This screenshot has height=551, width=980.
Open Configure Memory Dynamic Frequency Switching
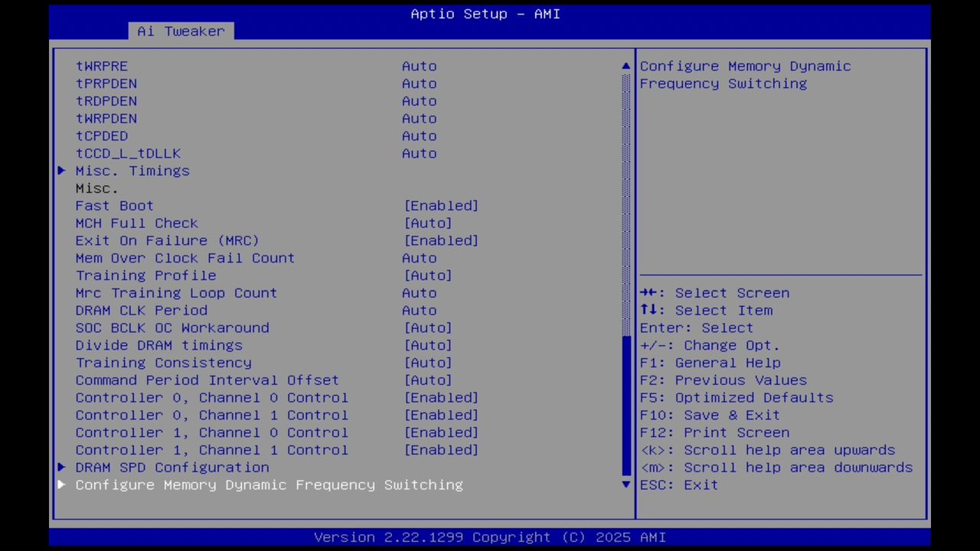tap(269, 484)
